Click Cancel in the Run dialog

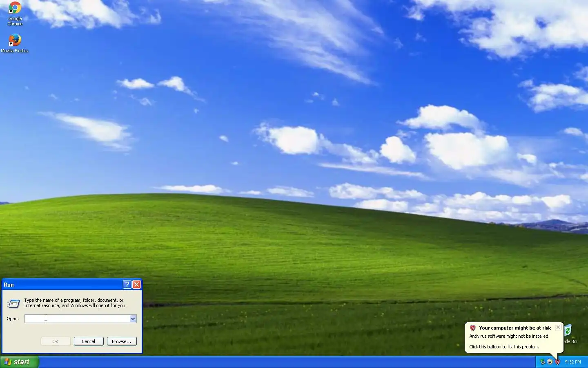[89, 341]
